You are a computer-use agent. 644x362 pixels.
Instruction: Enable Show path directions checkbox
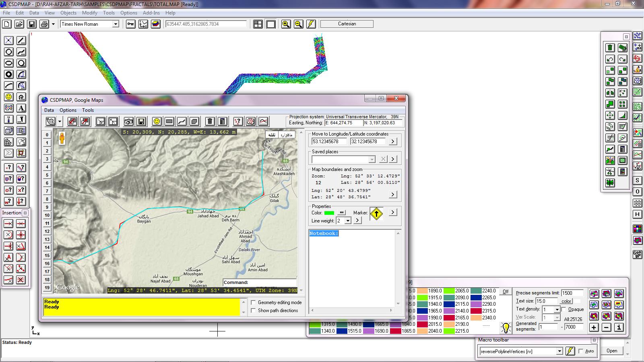pyautogui.click(x=253, y=311)
